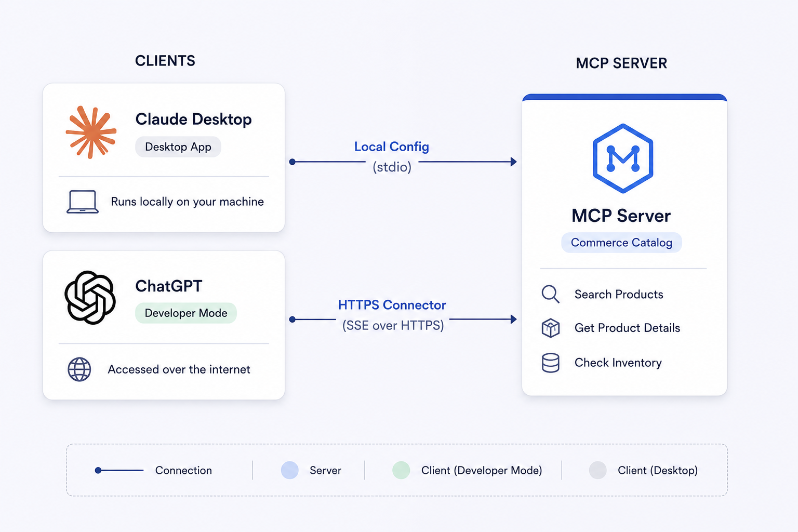Select the Commerce Catalog badge

click(x=621, y=243)
